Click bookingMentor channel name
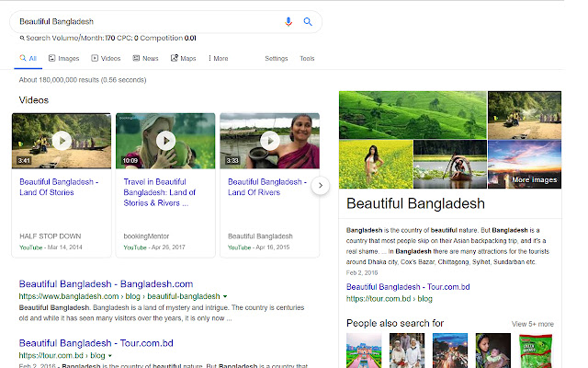The image size is (588, 368). (x=146, y=236)
